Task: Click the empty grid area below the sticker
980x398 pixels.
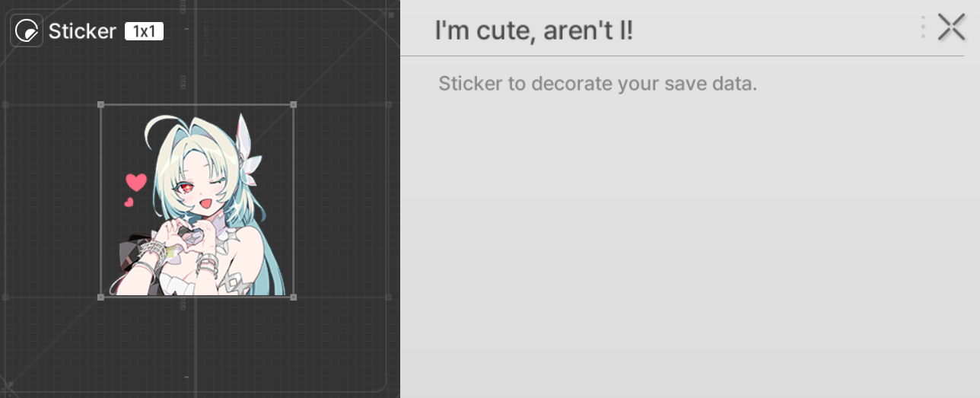Action: coord(198,346)
